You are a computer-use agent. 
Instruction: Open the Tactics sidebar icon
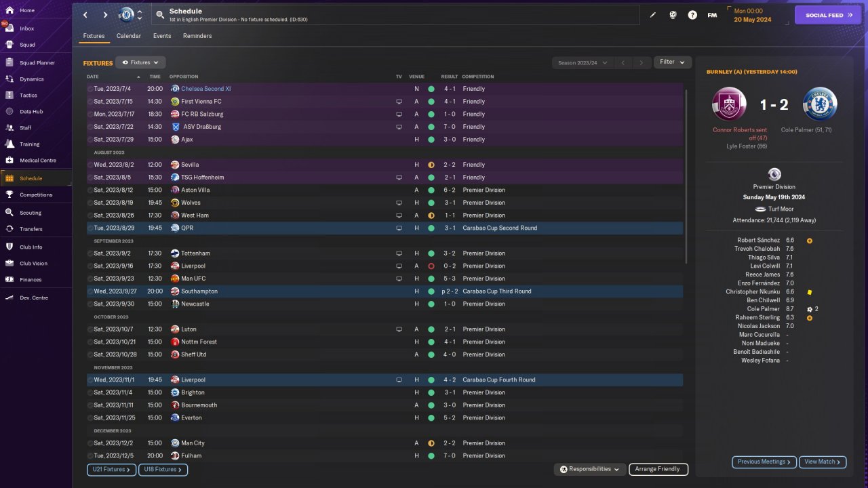[x=9, y=96]
